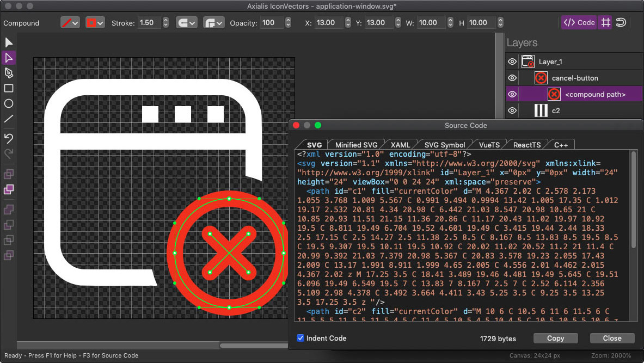The width and height of the screenshot is (644, 363).
Task: Choose the Rectangle shape tool
Action: pyautogui.click(x=9, y=88)
